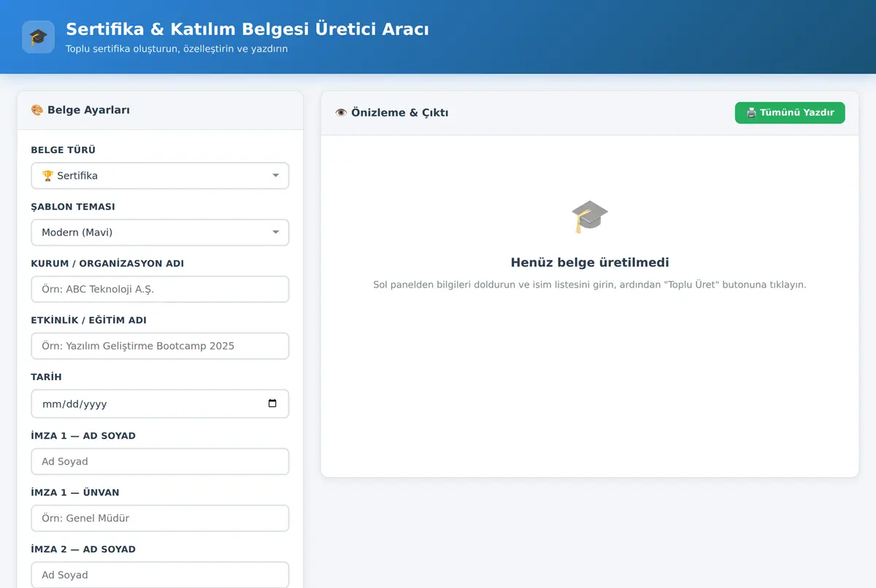This screenshot has width=876, height=588.
Task: Click the Henüz belge üretilmedi message
Action: [590, 263]
